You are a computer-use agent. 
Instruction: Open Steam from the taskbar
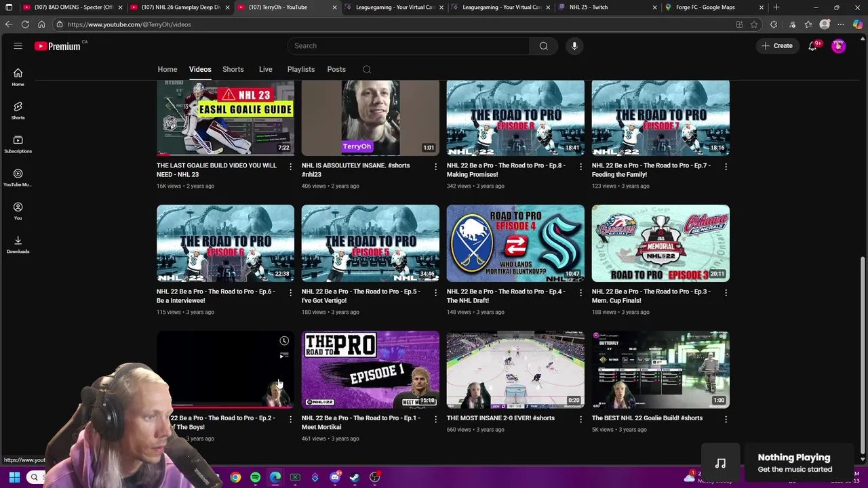355,477
